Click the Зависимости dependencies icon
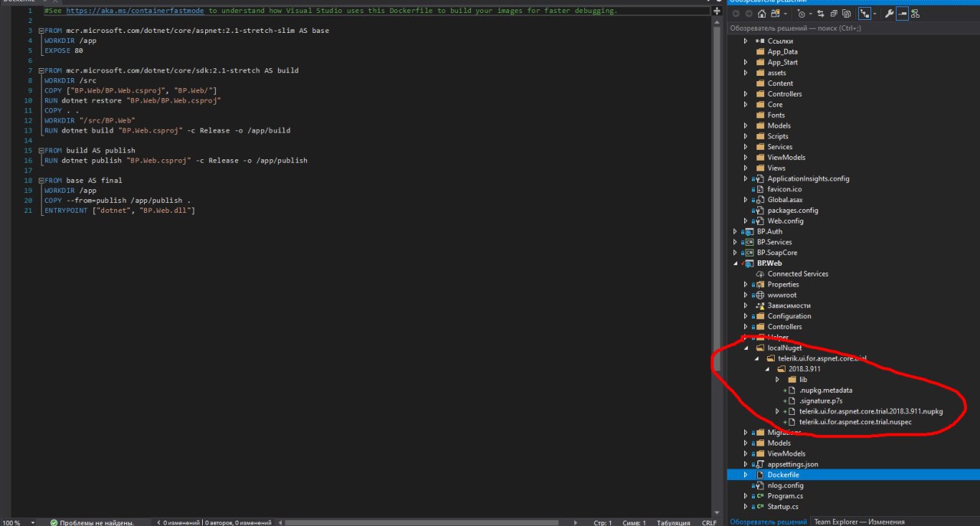 click(x=760, y=305)
